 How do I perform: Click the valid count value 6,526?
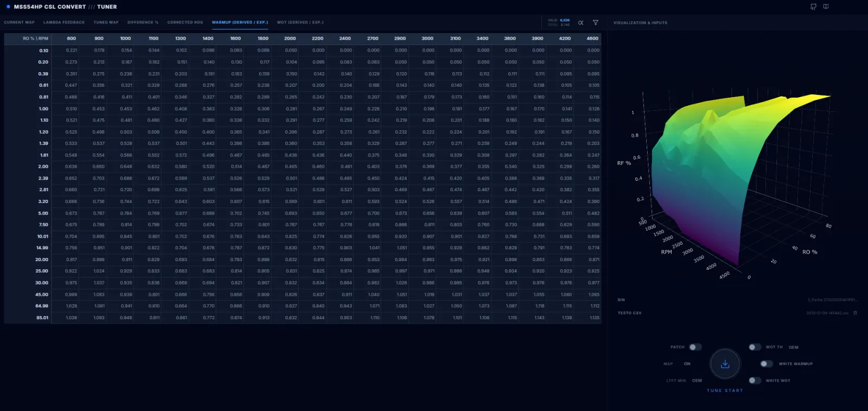click(565, 20)
